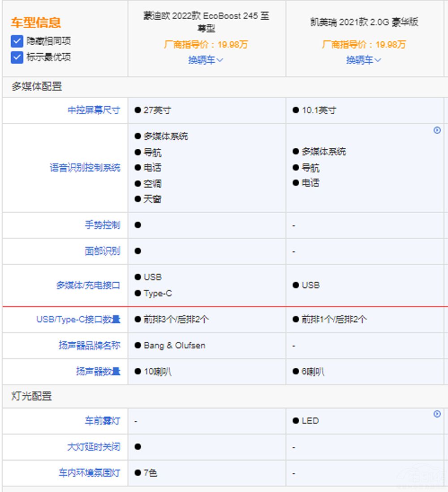The height and width of the screenshot is (492, 448).
Task: Open the 车内环境氛围灯 link
Action: tap(89, 473)
